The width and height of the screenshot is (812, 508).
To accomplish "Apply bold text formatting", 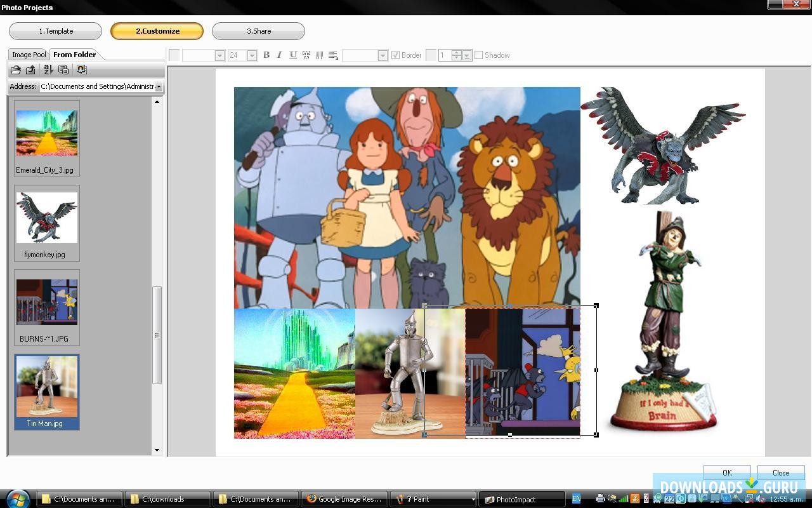I will (x=266, y=55).
